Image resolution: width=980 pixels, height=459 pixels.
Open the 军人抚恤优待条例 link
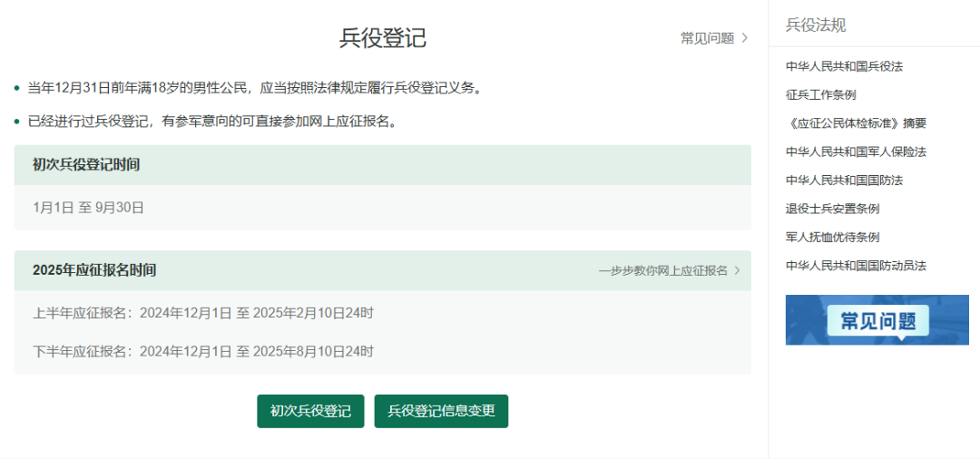832,237
